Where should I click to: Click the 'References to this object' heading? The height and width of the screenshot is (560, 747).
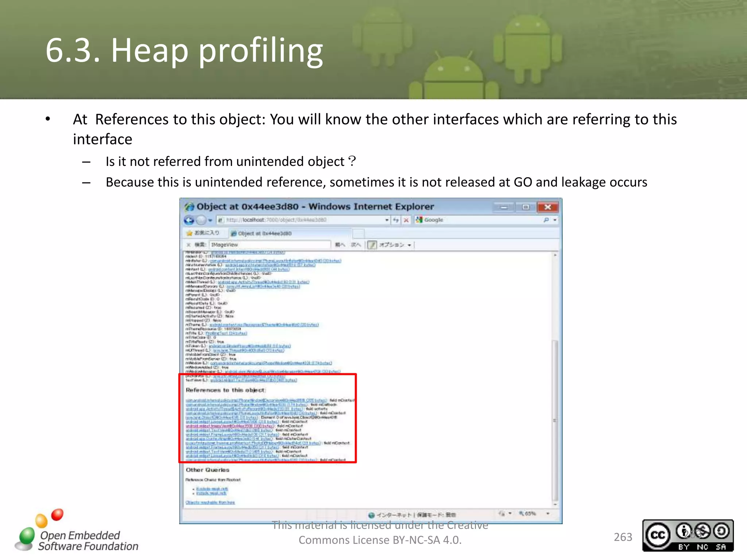225,390
